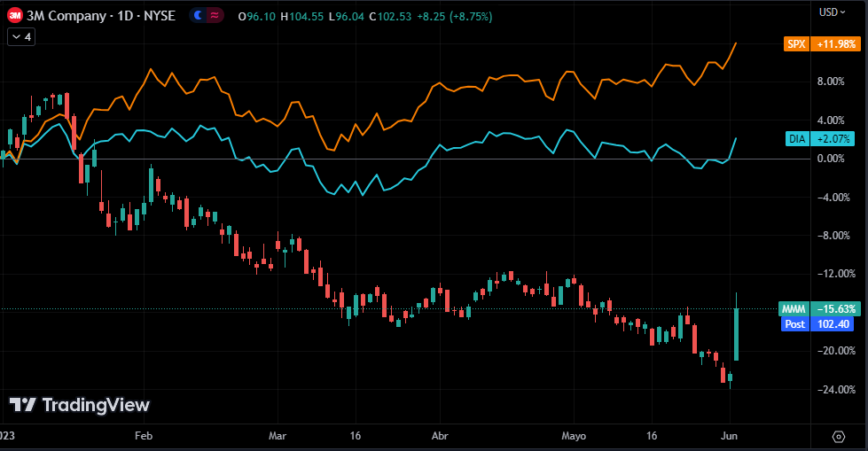Click the Jun label on time axis
868x451 pixels.
(729, 436)
